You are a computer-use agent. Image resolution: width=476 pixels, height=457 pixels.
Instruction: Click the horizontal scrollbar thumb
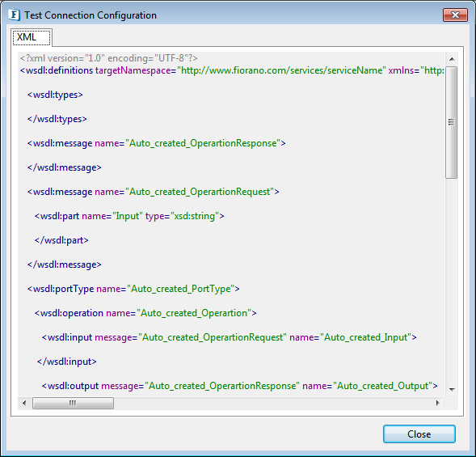coord(73,404)
